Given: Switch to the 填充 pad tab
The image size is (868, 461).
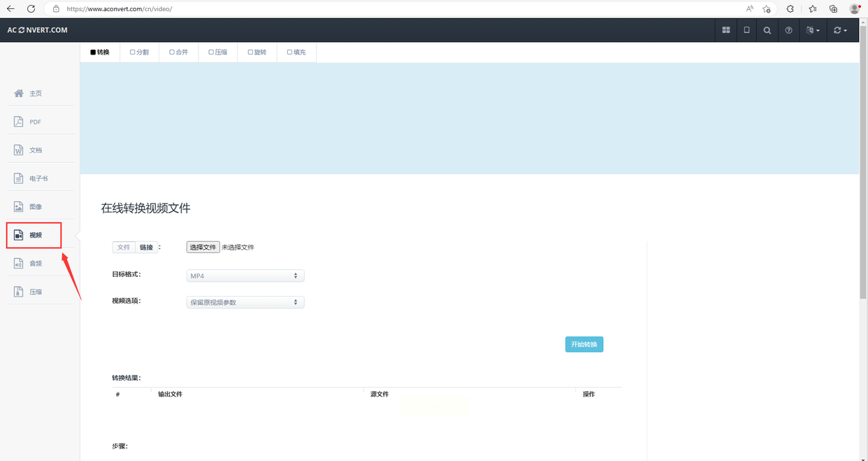Looking at the screenshot, I should click(296, 52).
